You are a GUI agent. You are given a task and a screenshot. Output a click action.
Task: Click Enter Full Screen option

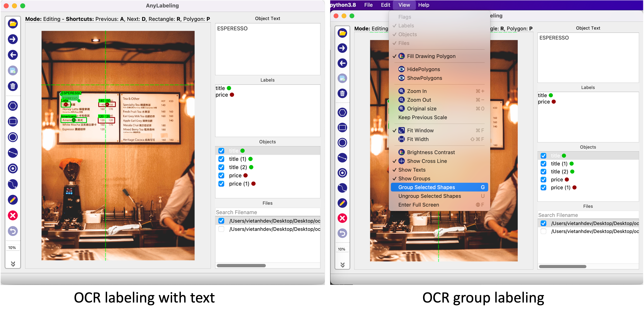[x=418, y=204]
